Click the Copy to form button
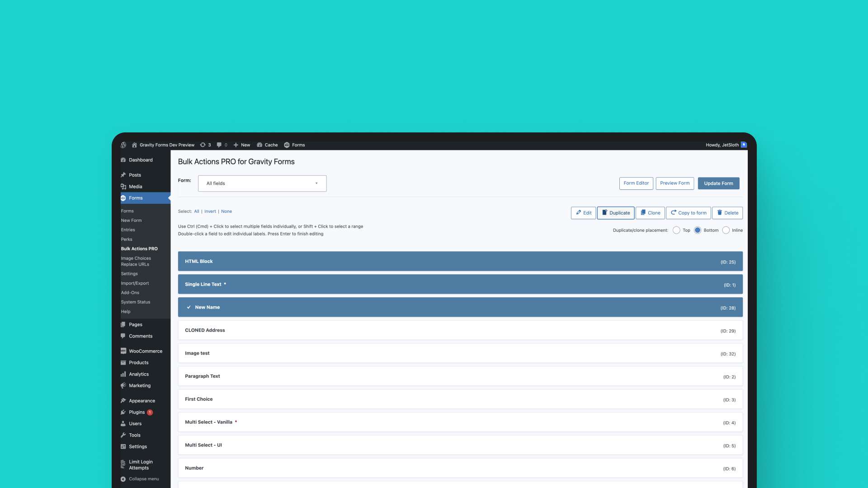The height and width of the screenshot is (488, 868). point(689,213)
